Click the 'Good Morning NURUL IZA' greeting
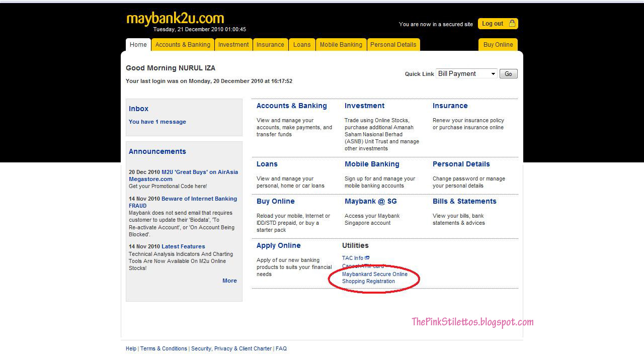The height and width of the screenshot is (362, 644). pyautogui.click(x=171, y=68)
